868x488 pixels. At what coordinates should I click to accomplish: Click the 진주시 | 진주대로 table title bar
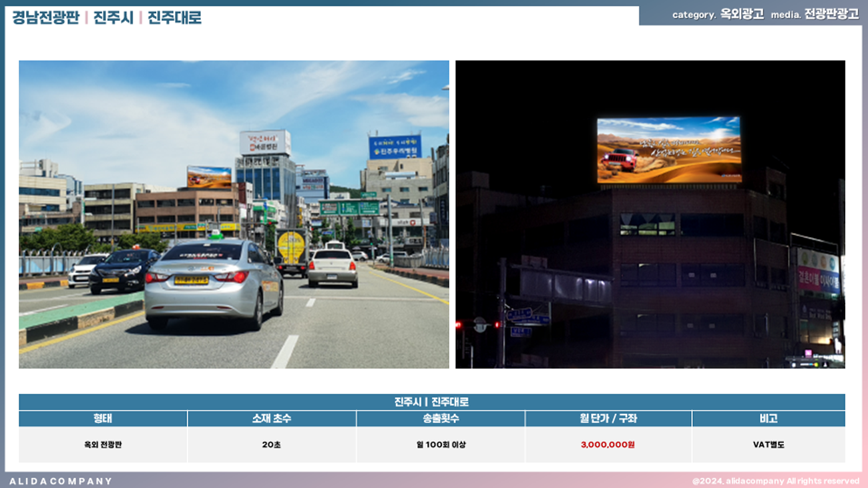click(431, 402)
